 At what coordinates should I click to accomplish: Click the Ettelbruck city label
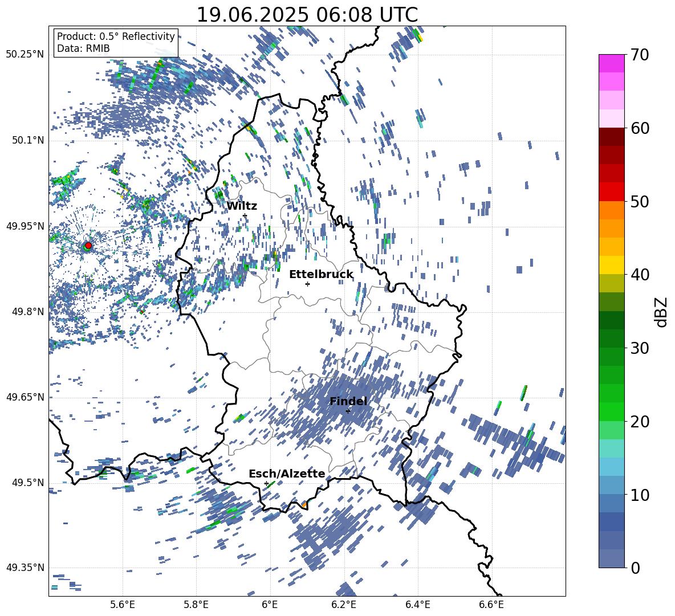(x=321, y=275)
